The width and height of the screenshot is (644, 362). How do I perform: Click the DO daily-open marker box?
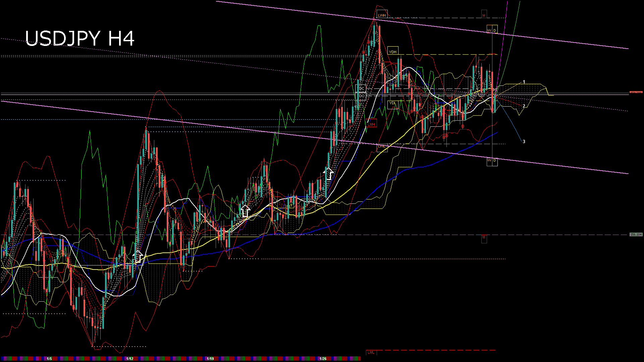pyautogui.click(x=361, y=96)
